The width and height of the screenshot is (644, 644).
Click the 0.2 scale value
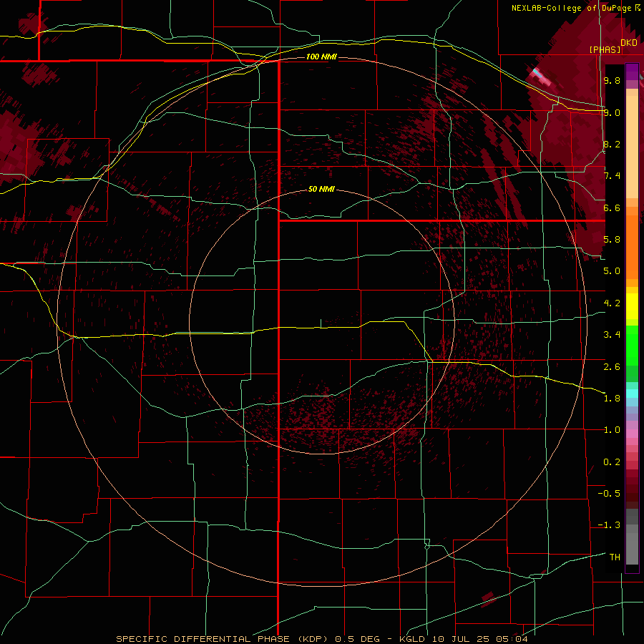click(x=612, y=462)
